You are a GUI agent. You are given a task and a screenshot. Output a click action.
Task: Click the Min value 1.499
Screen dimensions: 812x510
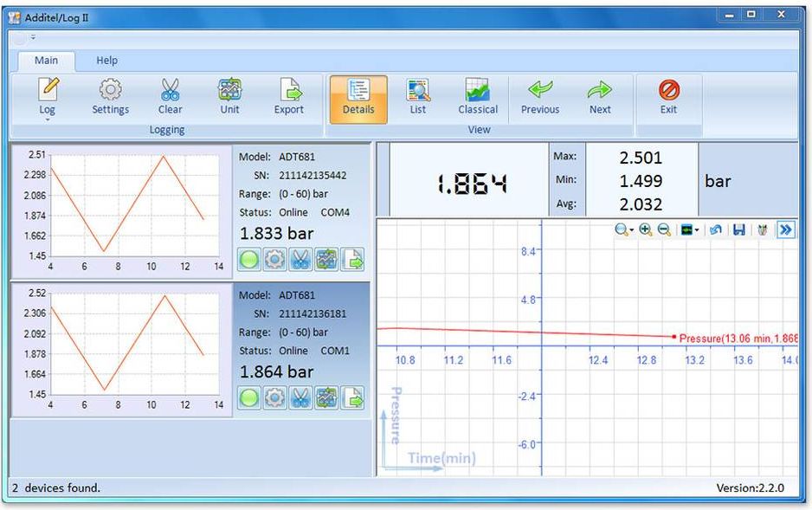pos(641,181)
